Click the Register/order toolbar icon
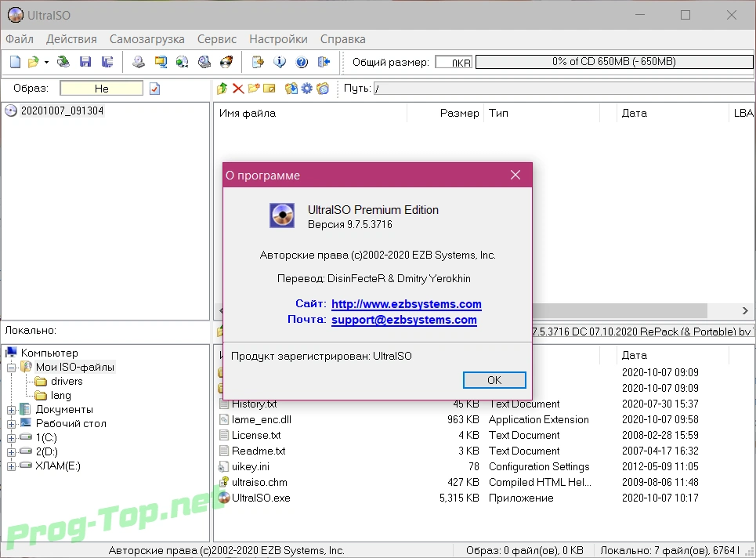756x558 pixels. [x=258, y=62]
